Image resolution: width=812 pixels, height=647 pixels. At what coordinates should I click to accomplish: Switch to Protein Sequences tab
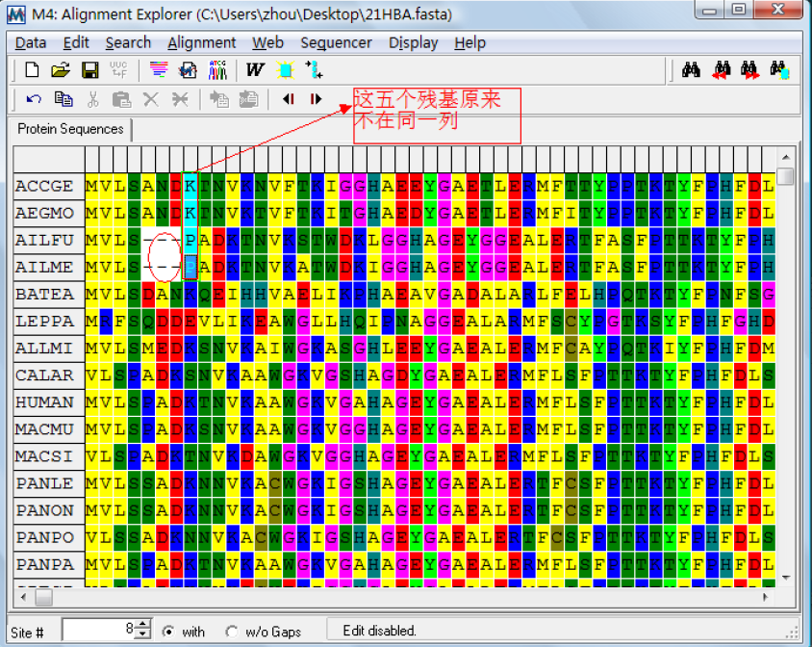pos(70,129)
